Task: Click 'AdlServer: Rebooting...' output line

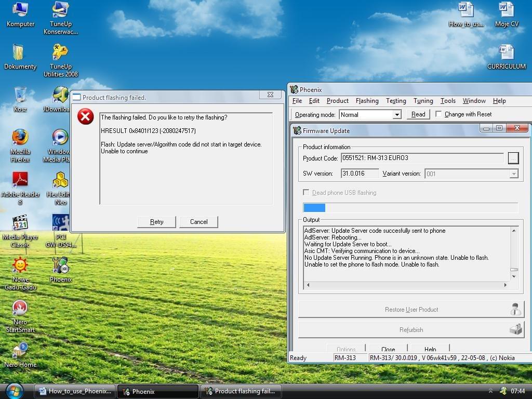Action: coord(333,237)
